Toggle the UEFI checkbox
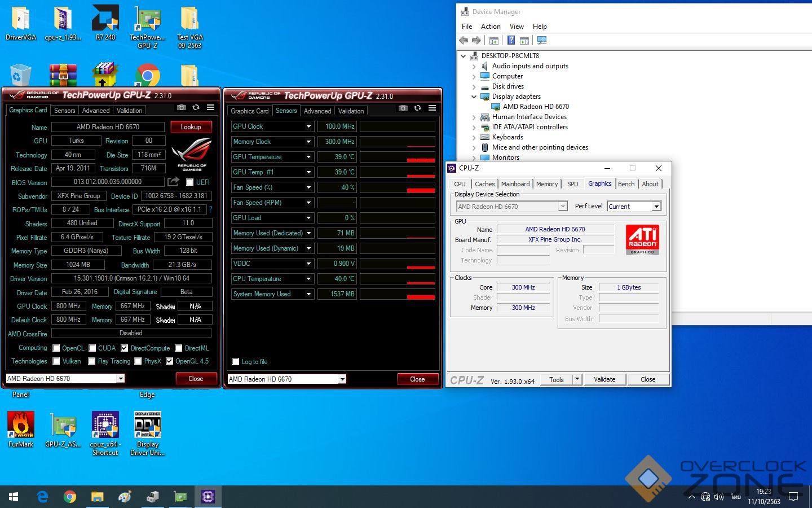Screen dimensions: 812x508 point(190,182)
